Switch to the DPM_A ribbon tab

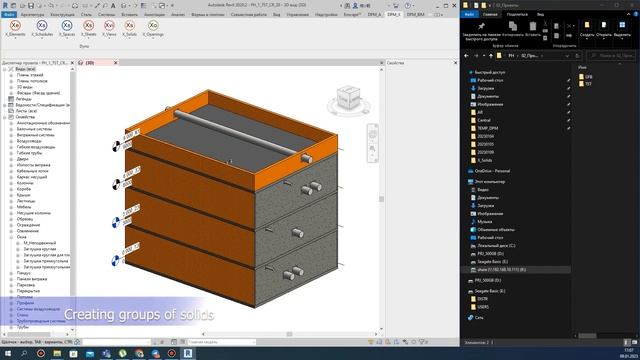[x=374, y=14]
